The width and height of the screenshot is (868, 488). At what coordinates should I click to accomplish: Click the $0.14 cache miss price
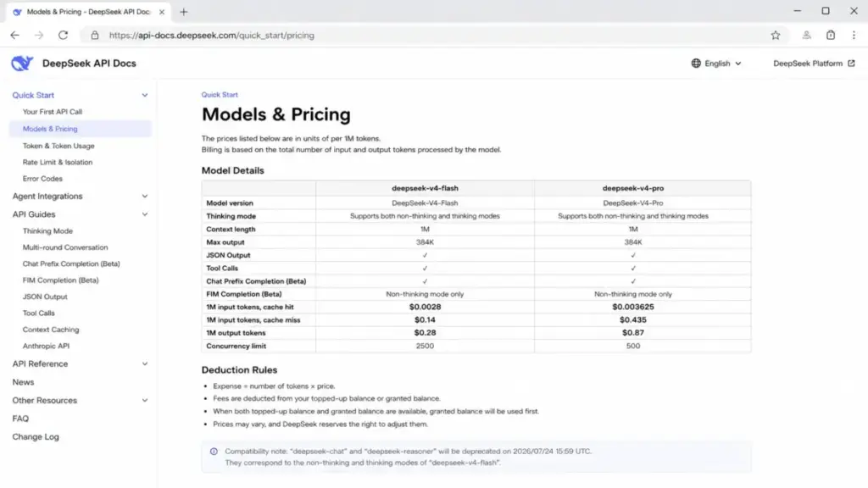pyautogui.click(x=425, y=319)
